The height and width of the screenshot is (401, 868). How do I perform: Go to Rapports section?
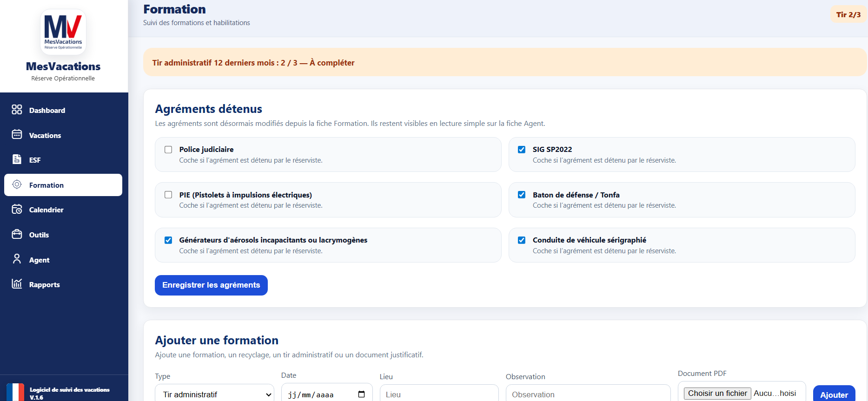(63, 284)
